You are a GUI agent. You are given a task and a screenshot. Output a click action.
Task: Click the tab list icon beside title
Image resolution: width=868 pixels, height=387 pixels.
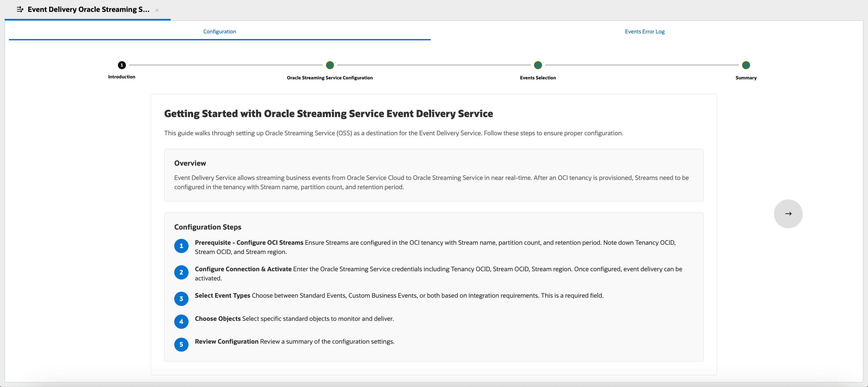pyautogui.click(x=20, y=9)
